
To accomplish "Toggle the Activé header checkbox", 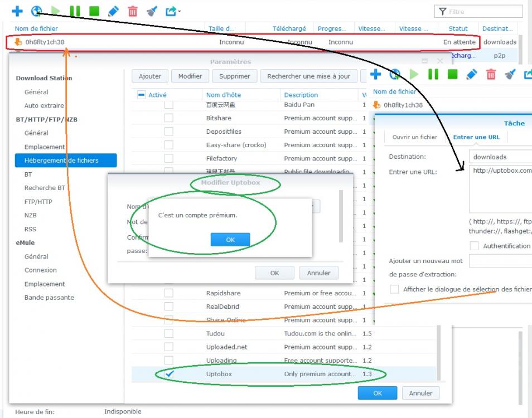I will click(142, 95).
